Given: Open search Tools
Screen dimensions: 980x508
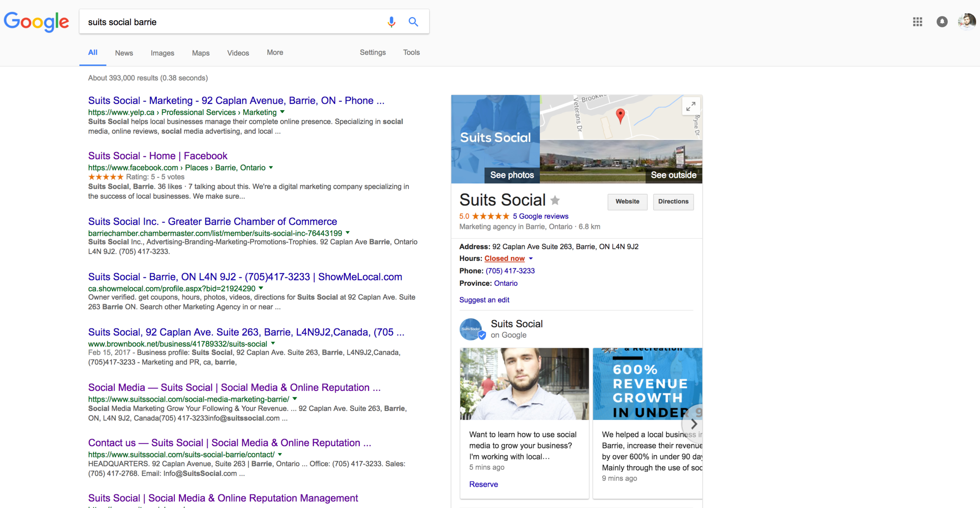Looking at the screenshot, I should tap(411, 53).
